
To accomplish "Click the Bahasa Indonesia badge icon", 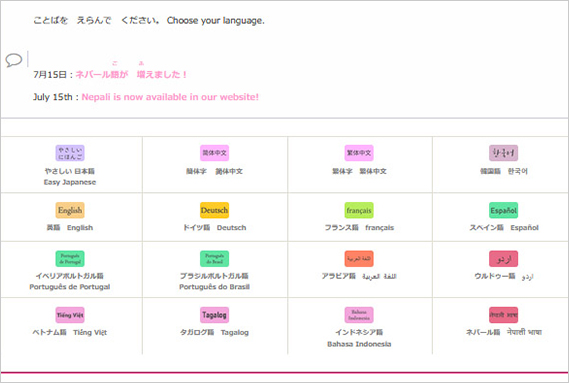I will pyautogui.click(x=359, y=315).
